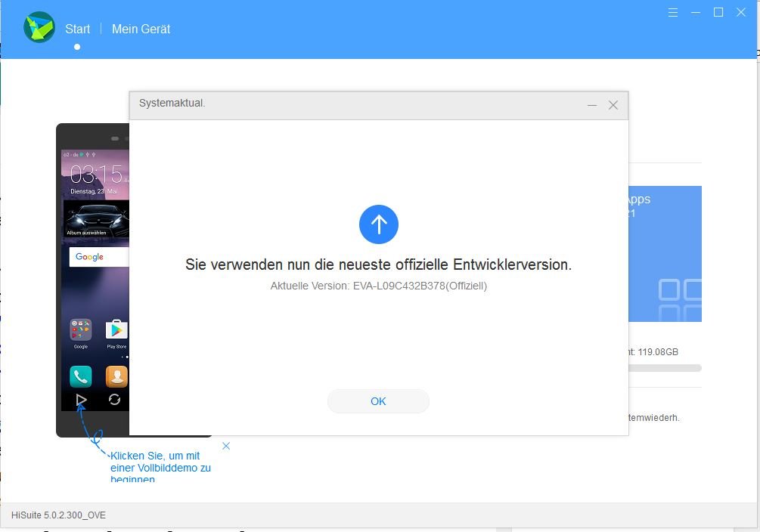This screenshot has height=532, width=760.
Task: Refresh the phone screen preview
Action: [x=114, y=399]
